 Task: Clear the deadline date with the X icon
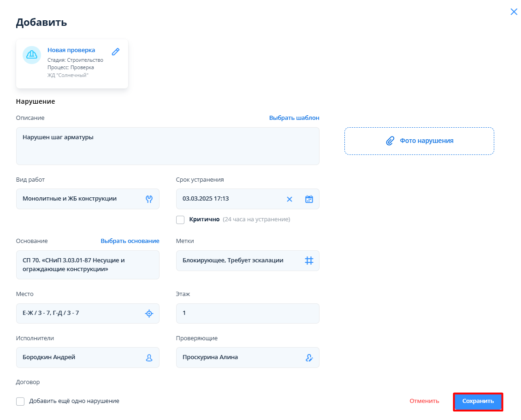[290, 199]
